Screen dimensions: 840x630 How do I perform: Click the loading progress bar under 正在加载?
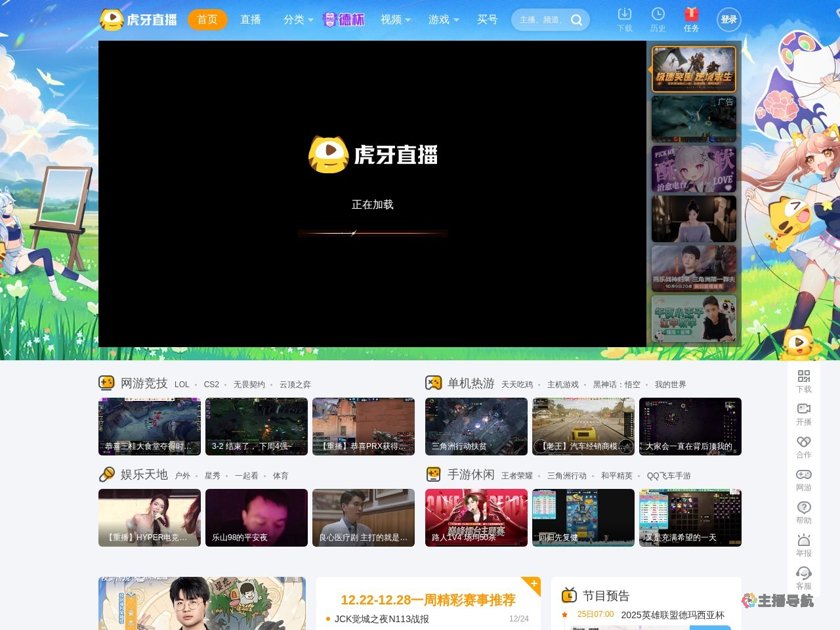coord(372,233)
